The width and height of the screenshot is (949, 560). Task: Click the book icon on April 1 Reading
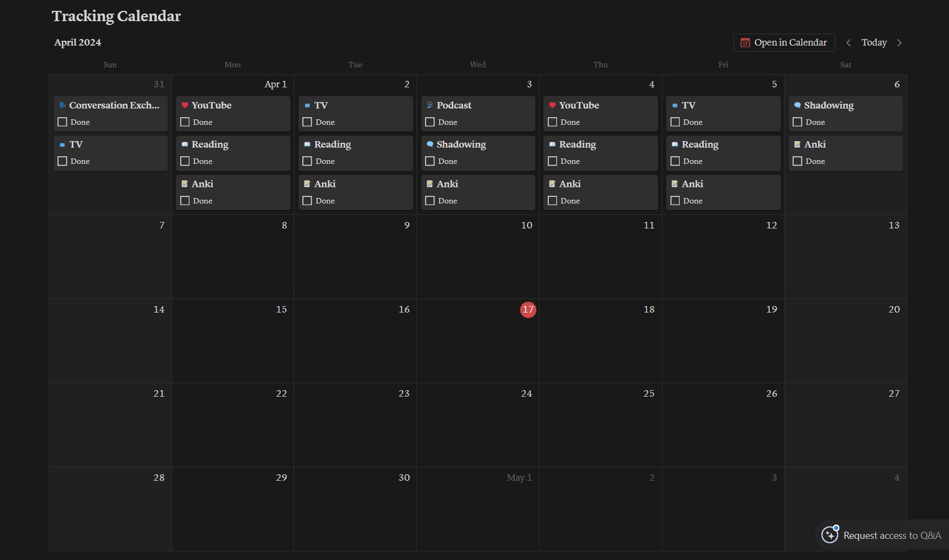[185, 144]
